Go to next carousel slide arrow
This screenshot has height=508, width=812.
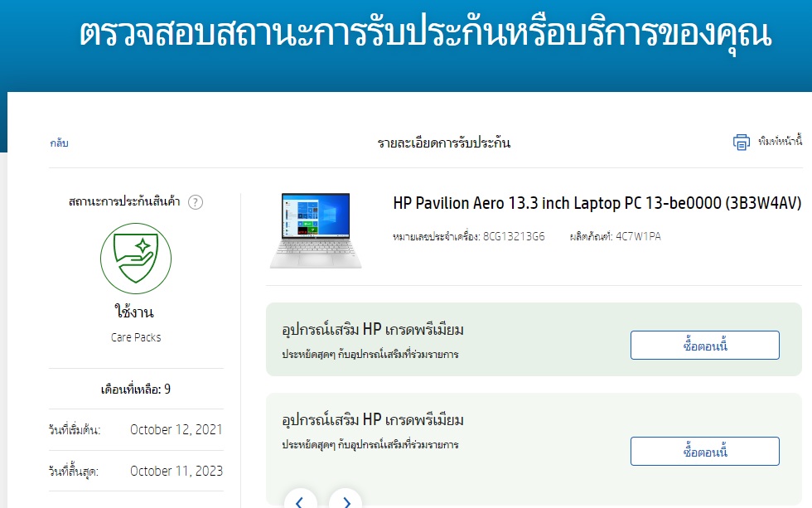point(346,501)
